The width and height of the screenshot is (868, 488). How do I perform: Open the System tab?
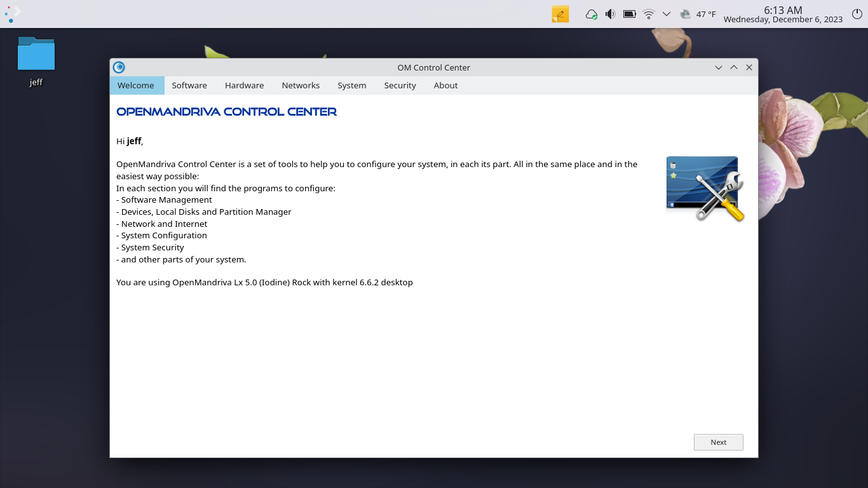351,85
